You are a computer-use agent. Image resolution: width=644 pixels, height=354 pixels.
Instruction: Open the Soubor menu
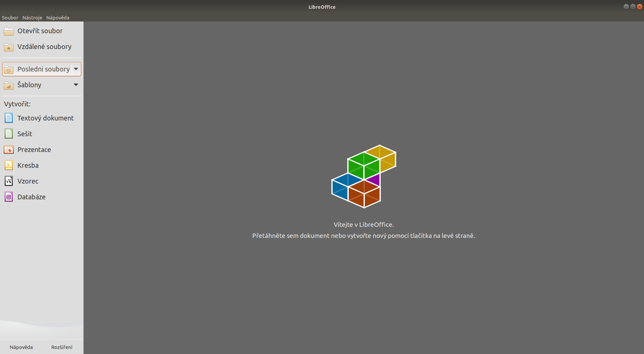pos(10,18)
